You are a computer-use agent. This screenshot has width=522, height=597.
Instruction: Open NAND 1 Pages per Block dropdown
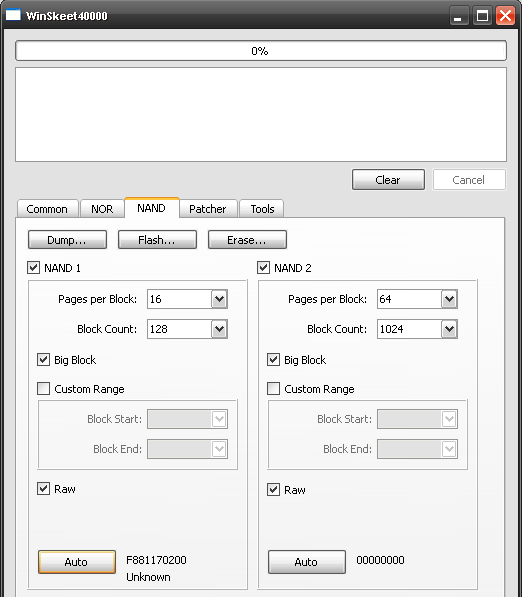click(x=219, y=299)
